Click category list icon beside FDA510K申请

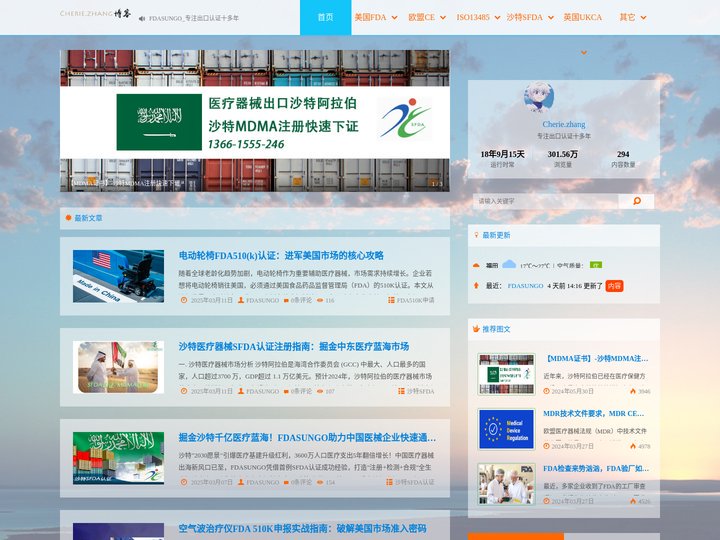(x=391, y=300)
